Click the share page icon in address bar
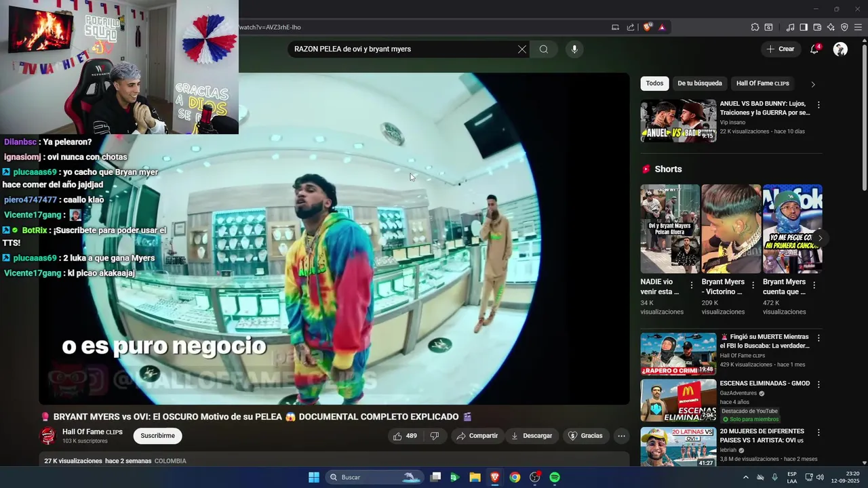 point(631,27)
